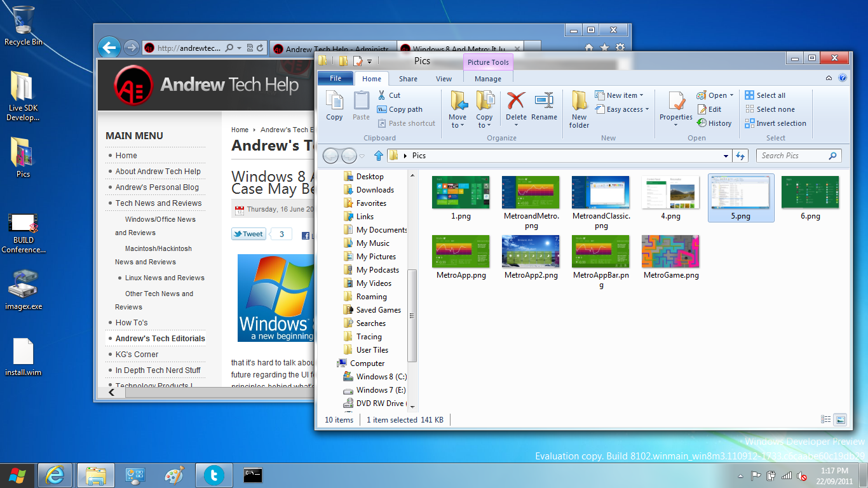
Task: Collapse the ribbon with the chevron arrow
Action: (x=829, y=78)
